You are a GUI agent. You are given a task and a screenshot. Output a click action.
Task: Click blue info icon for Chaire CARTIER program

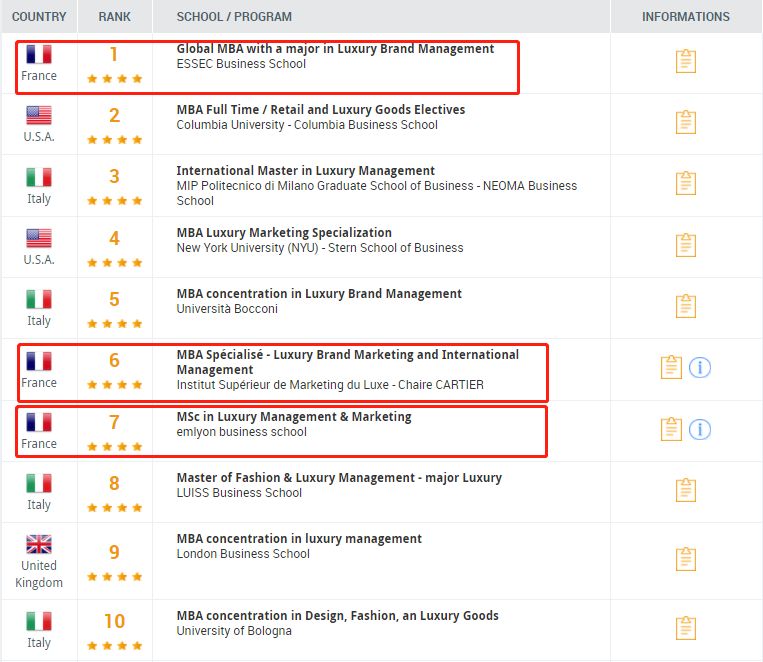(x=700, y=368)
